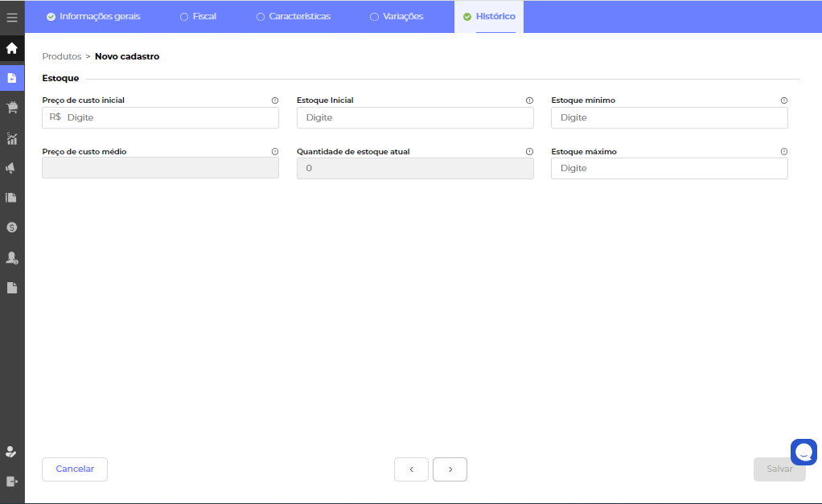Open the chart analytics sidebar icon
Viewport: 822px width, 504px height.
pos(12,138)
